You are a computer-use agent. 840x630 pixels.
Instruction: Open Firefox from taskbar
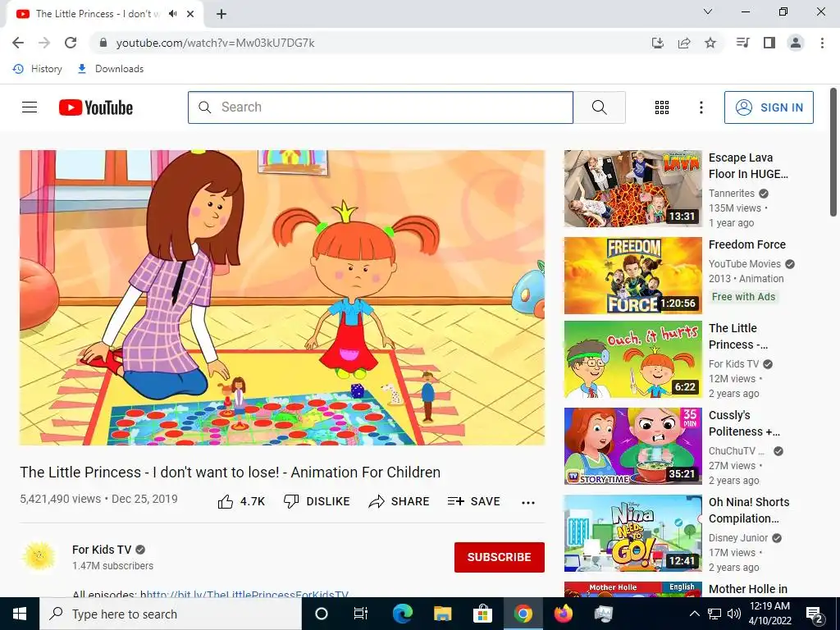click(x=563, y=614)
